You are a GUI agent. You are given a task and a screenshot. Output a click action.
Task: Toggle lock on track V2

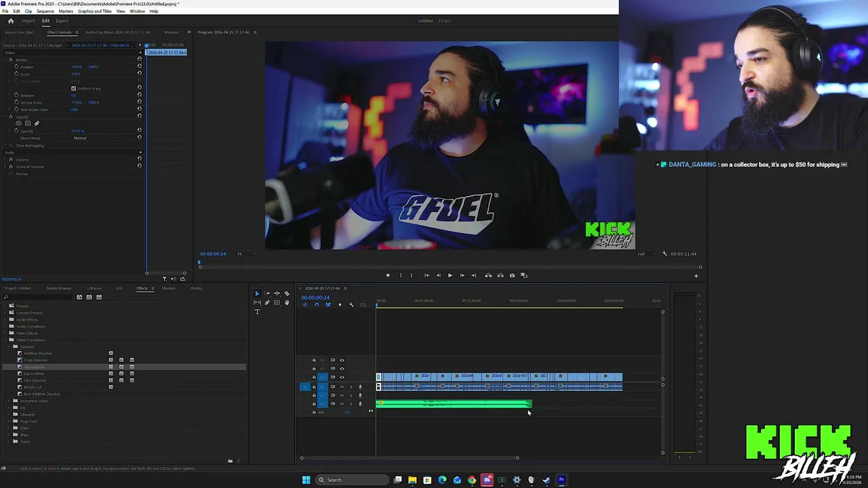tap(314, 368)
